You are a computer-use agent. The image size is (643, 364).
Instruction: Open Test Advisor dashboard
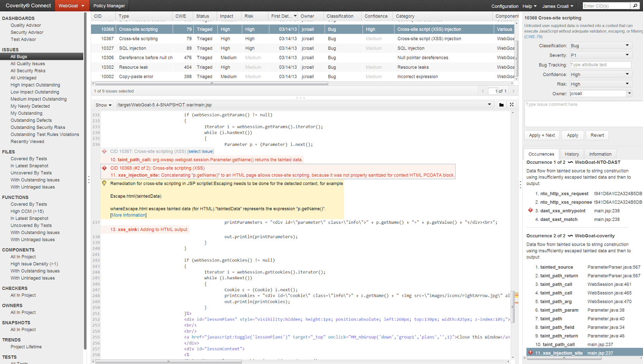click(23, 39)
